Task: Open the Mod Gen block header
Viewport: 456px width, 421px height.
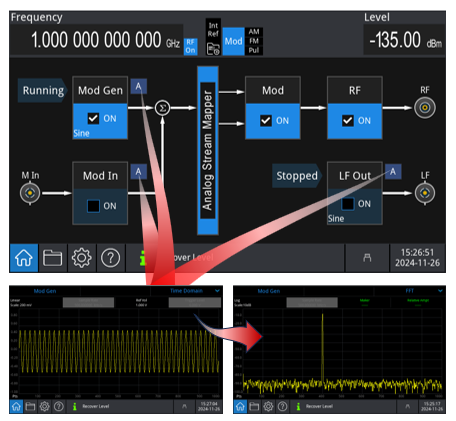Action: [100, 90]
